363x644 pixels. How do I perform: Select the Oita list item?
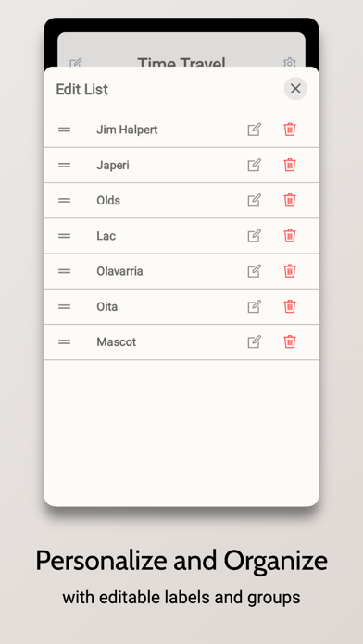point(181,307)
